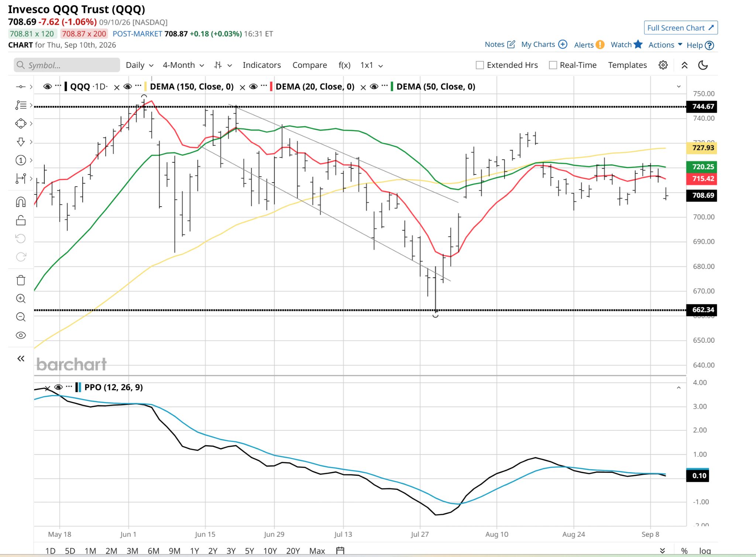Expand the Actions dropdown menu
This screenshot has height=557, width=756.
[665, 45]
